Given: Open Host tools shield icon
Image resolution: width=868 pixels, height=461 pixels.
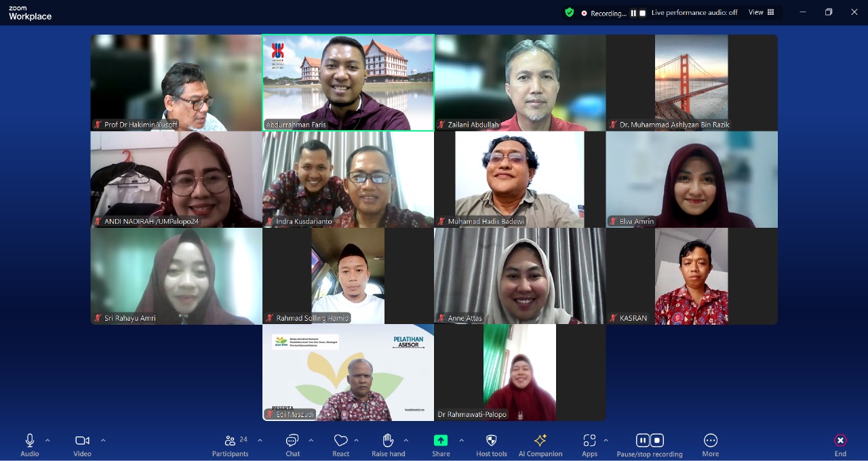Looking at the screenshot, I should [492, 445].
